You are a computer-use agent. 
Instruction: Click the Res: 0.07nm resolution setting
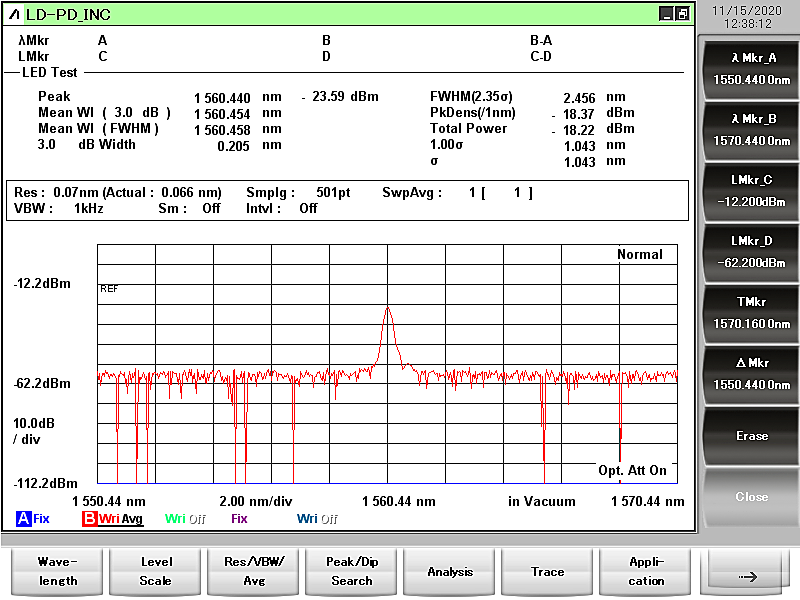tap(118, 192)
